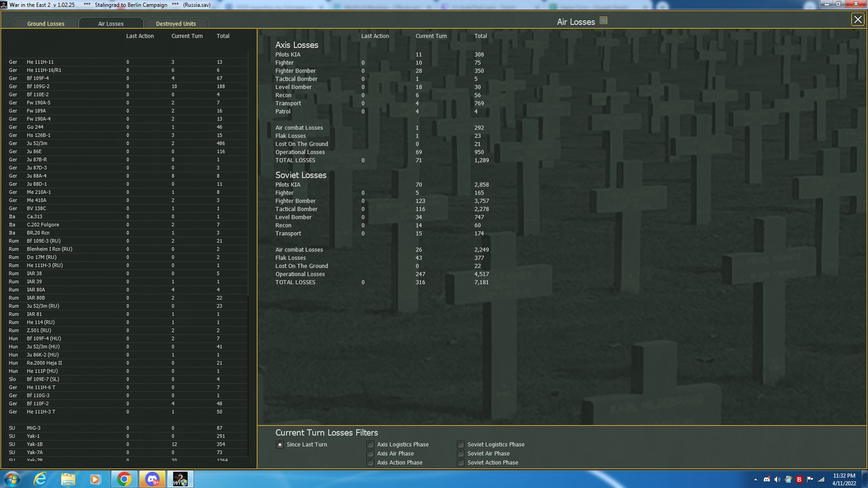
Task: Show hidden tray icons arrow
Action: pos(755,479)
